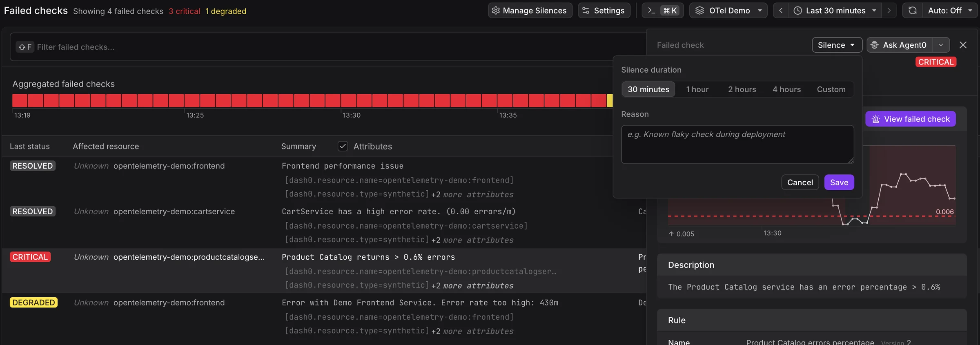Click the refresh icon beside Auto: Off
This screenshot has height=345, width=980.
pyautogui.click(x=913, y=11)
